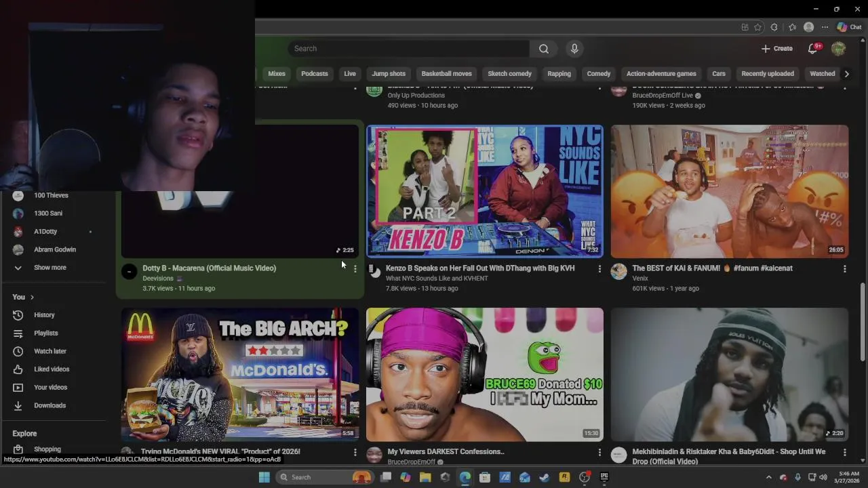The height and width of the screenshot is (488, 868).
Task: Open Steam from the taskbar
Action: click(544, 477)
